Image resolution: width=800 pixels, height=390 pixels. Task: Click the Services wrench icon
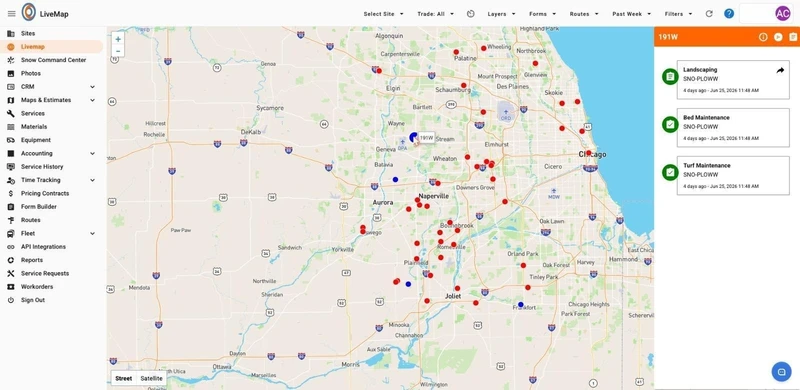pos(11,113)
